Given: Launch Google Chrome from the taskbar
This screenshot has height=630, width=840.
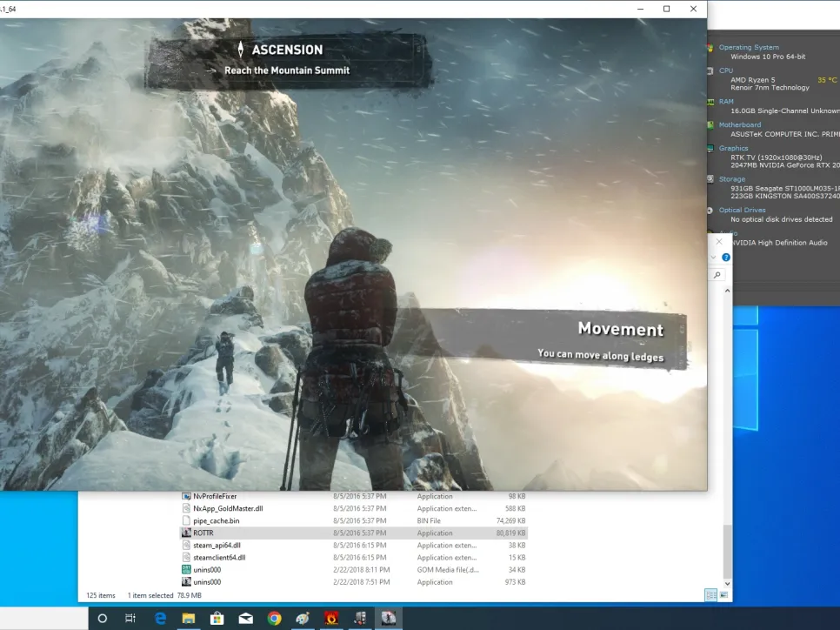Looking at the screenshot, I should point(274,618).
